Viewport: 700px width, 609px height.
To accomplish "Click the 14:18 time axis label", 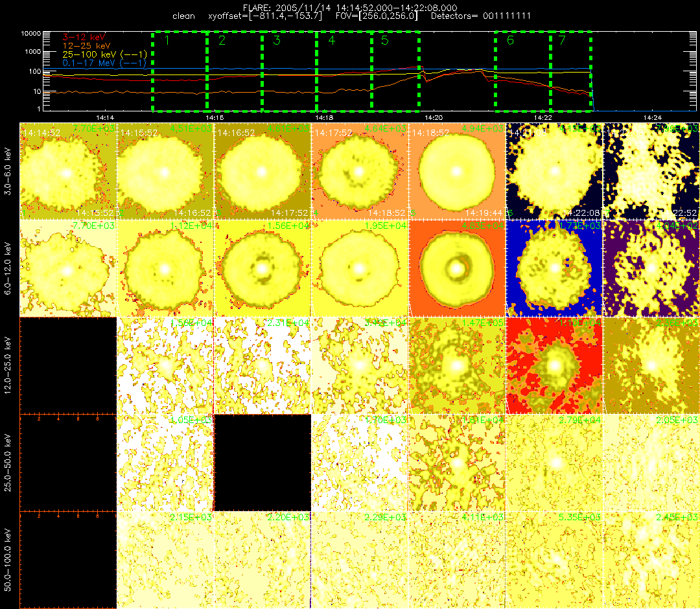I will [x=324, y=117].
